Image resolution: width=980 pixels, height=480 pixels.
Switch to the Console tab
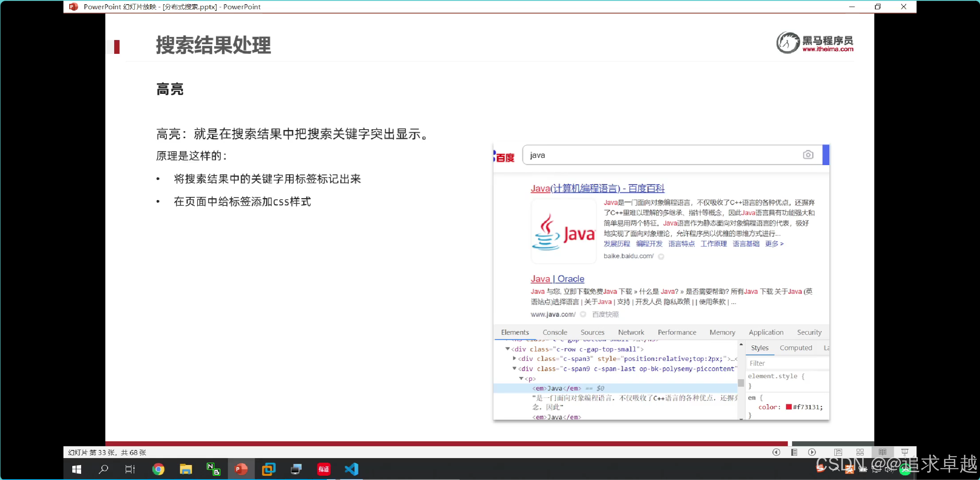pos(554,332)
